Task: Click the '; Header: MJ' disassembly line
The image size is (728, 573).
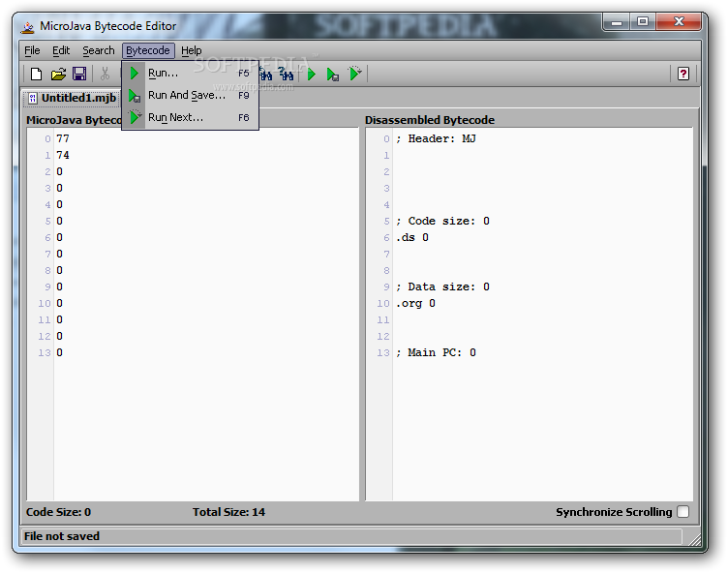Action: [436, 138]
